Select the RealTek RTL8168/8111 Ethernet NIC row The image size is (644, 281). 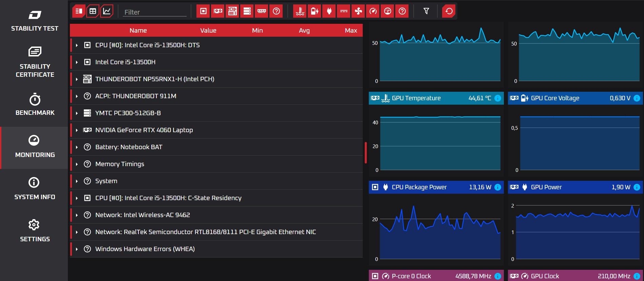click(216, 232)
